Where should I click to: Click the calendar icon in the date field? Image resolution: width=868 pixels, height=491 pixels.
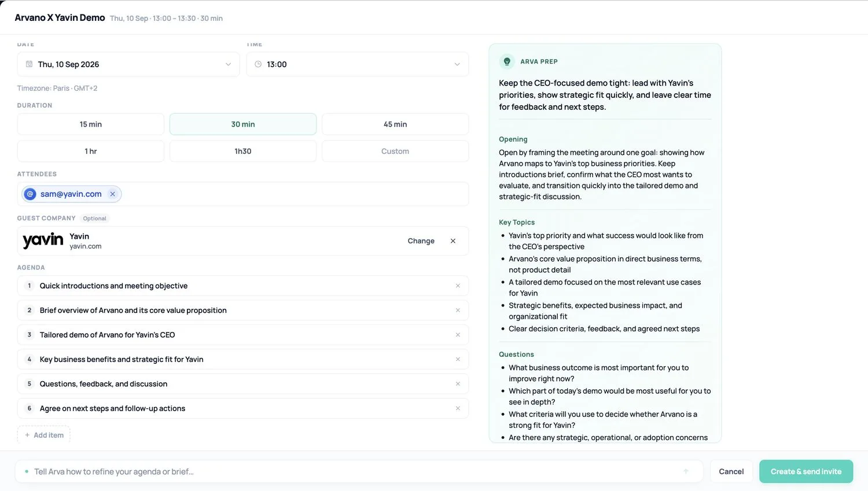(x=29, y=64)
